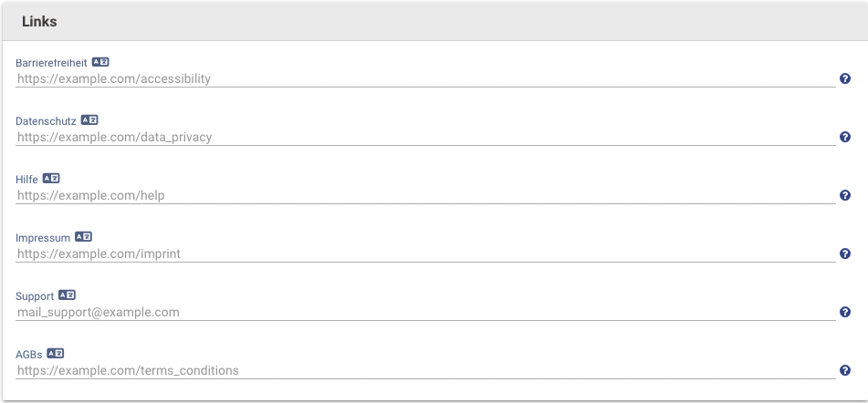Click the Impressum imprint URL field
Screen dimensions: 868x403
coord(425,253)
